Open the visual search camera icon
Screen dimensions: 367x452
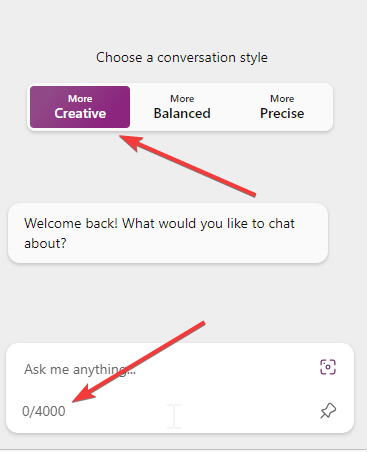(328, 367)
